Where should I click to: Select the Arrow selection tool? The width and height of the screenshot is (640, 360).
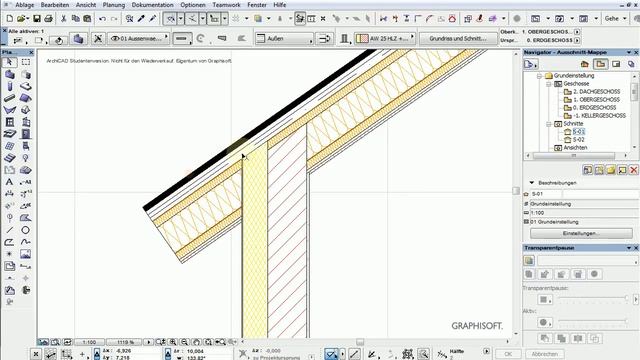(9, 62)
